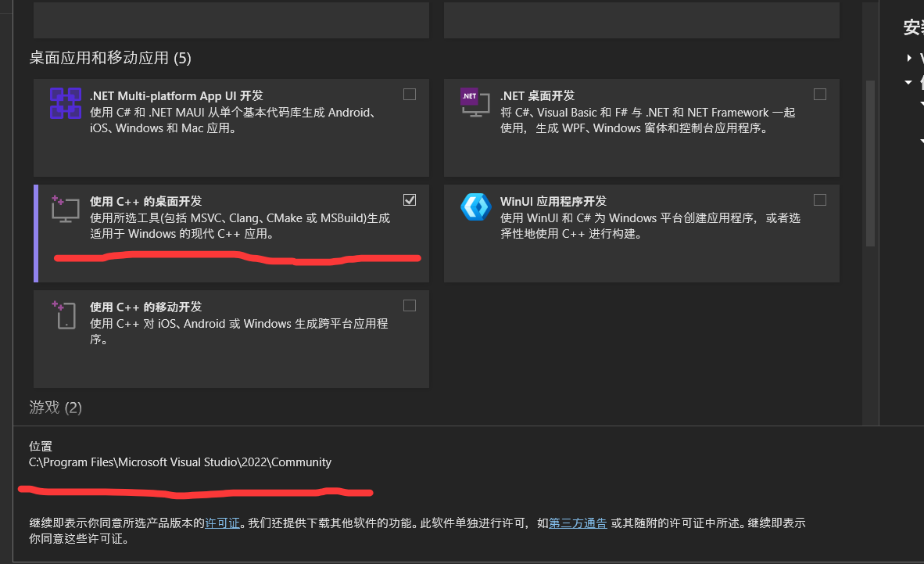Screen dimensions: 924x564
Task: Enable the .NET Multi-platform App UI checkbox
Action: (410, 95)
